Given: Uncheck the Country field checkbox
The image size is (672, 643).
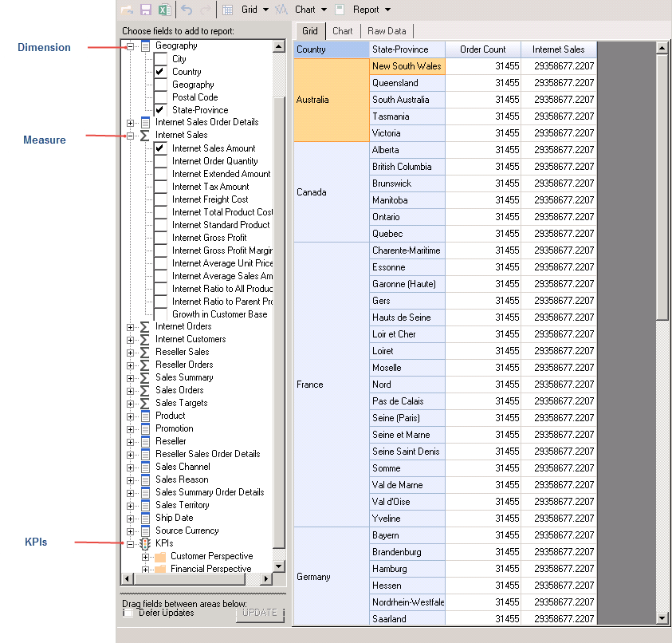Looking at the screenshot, I should (x=160, y=72).
